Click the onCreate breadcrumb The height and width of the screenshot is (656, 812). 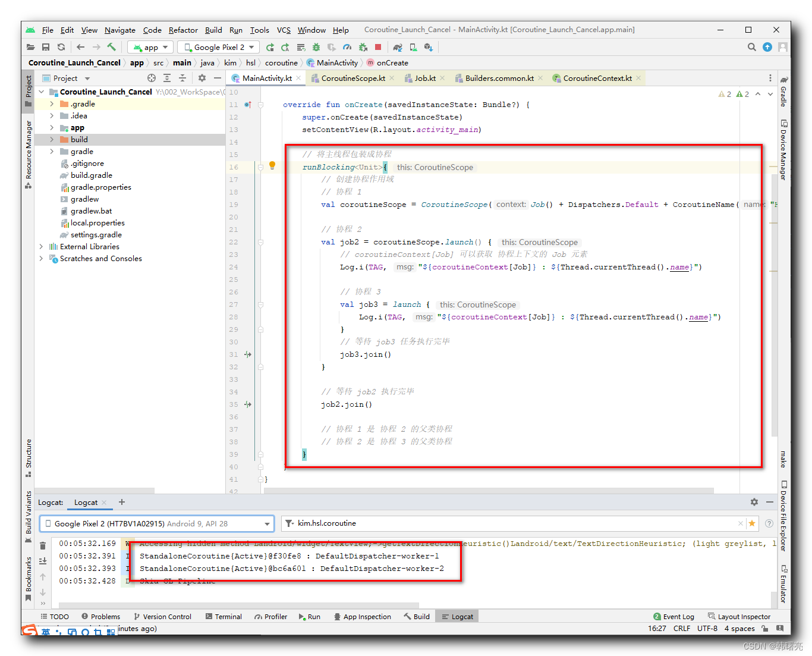tap(392, 62)
